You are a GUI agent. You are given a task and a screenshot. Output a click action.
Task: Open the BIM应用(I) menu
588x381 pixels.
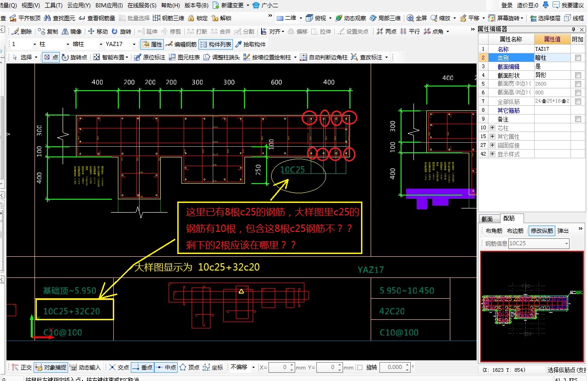coord(109,6)
